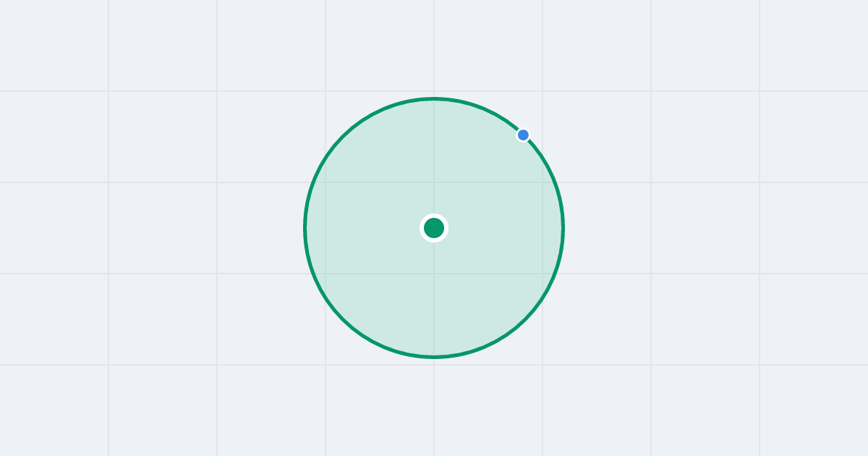Select the blue radius handle on the circle edge

point(523,135)
